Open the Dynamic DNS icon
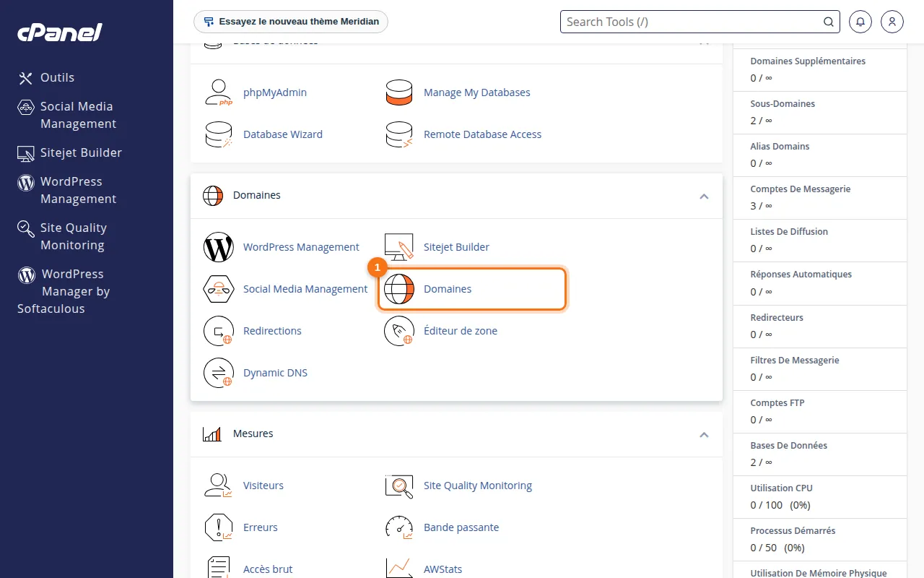Screen dimensions: 924x578 (218, 373)
